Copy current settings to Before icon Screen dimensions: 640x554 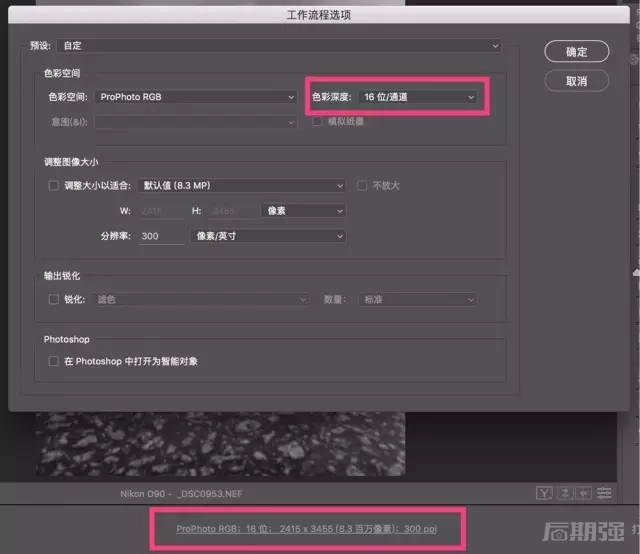(584, 493)
